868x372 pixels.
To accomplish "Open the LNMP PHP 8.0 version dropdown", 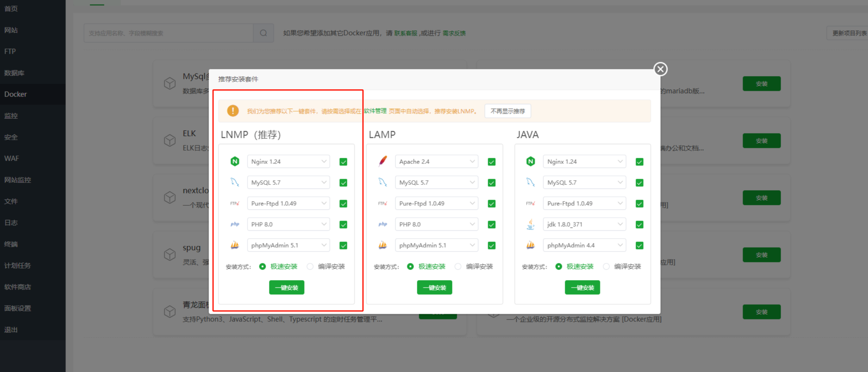I will [x=288, y=224].
